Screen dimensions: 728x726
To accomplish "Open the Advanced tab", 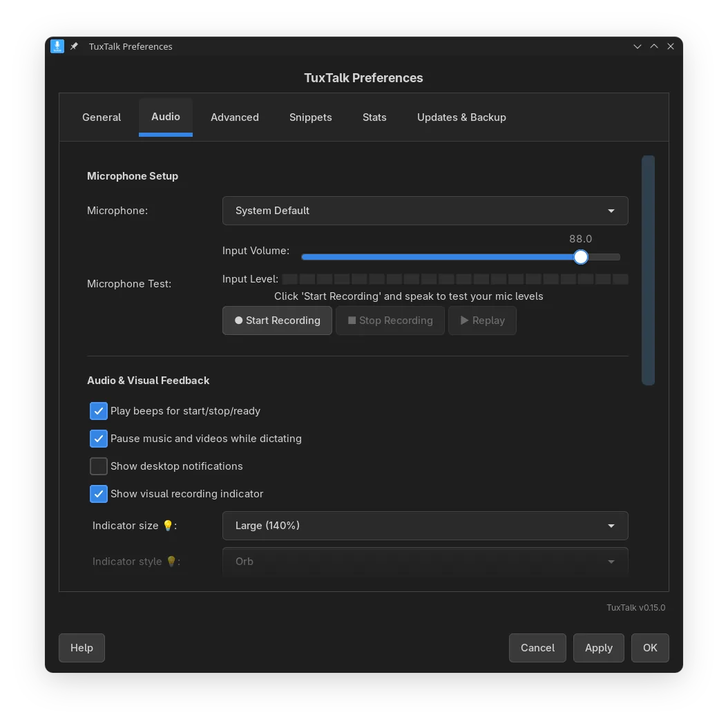I will click(x=235, y=117).
